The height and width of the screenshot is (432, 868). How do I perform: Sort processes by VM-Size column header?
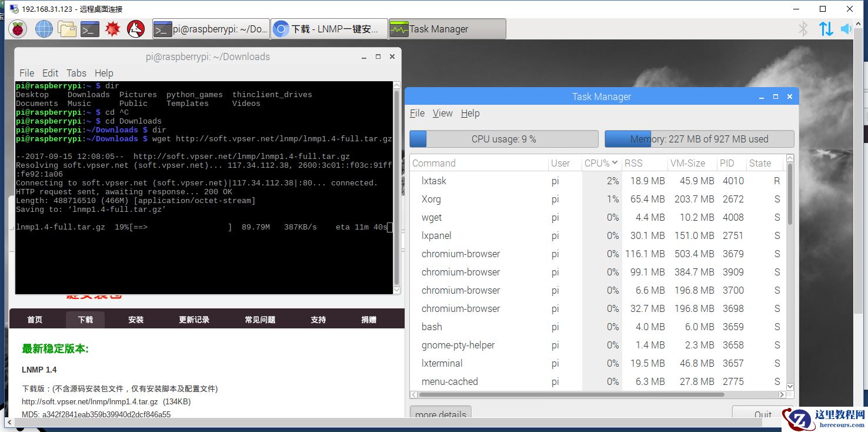click(692, 163)
